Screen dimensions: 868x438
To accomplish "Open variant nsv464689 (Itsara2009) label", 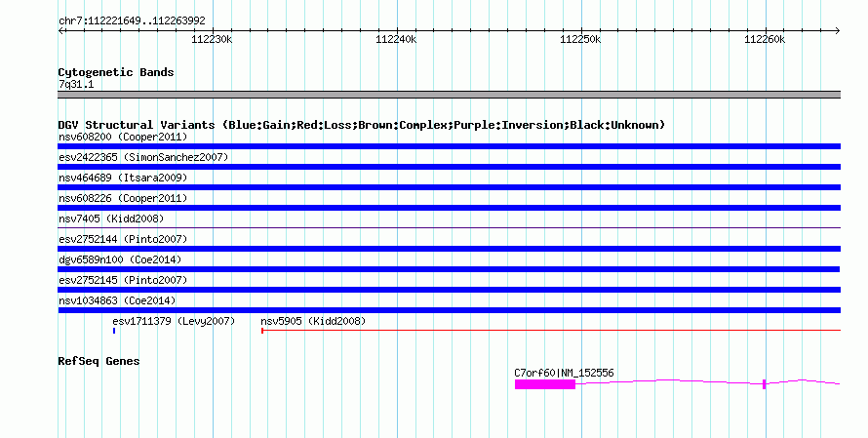I will (123, 178).
